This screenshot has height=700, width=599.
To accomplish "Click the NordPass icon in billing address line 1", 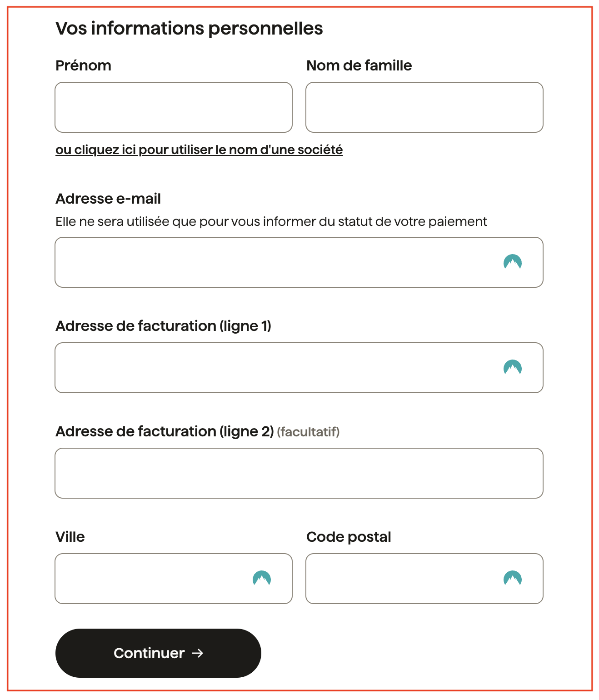I will [x=512, y=367].
